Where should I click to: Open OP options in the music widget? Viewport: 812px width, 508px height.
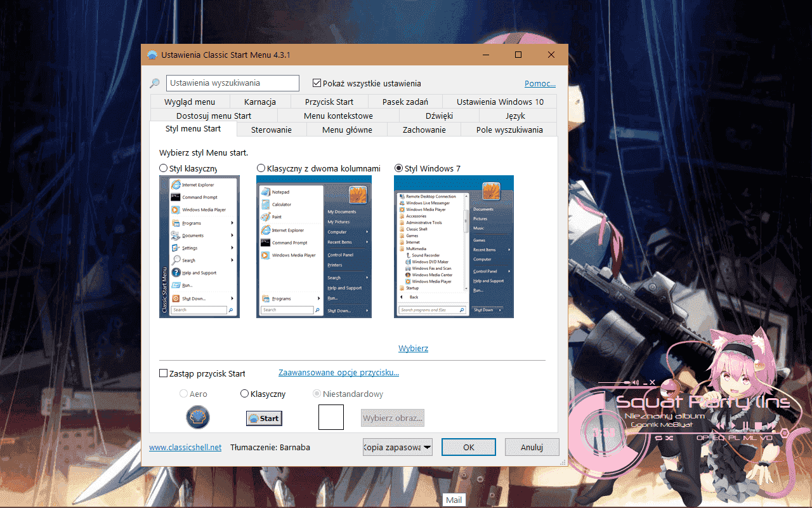click(702, 438)
